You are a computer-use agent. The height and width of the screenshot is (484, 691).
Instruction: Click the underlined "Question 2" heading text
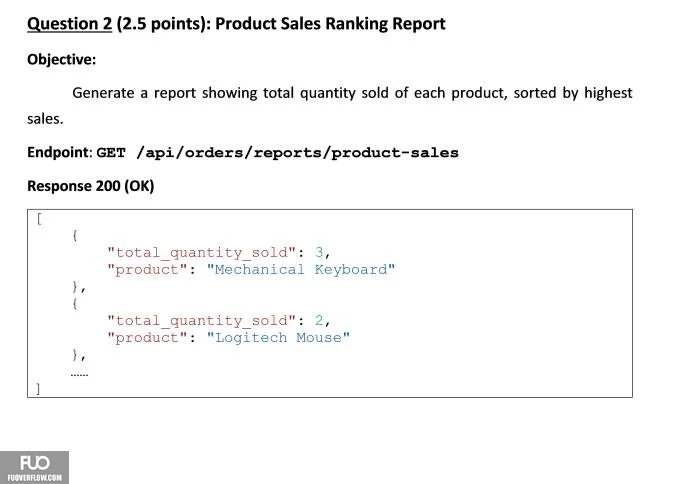(70, 24)
